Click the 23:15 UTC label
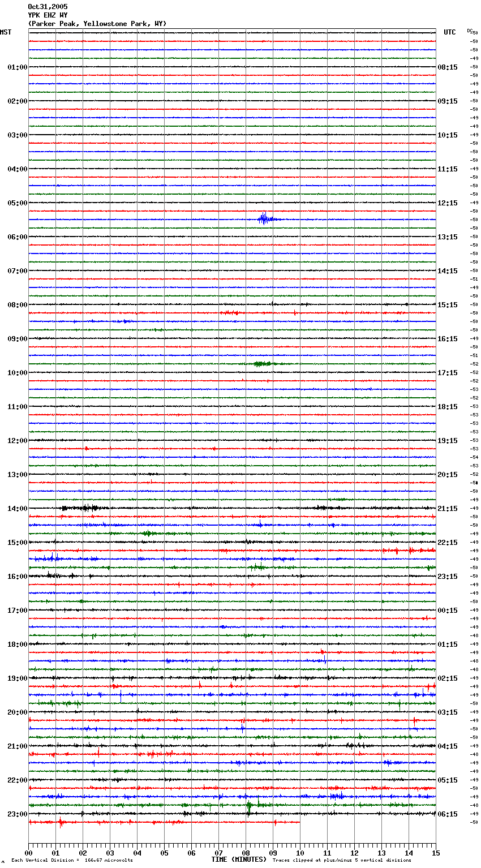Viewport: 481px width, 868px height. (x=448, y=577)
